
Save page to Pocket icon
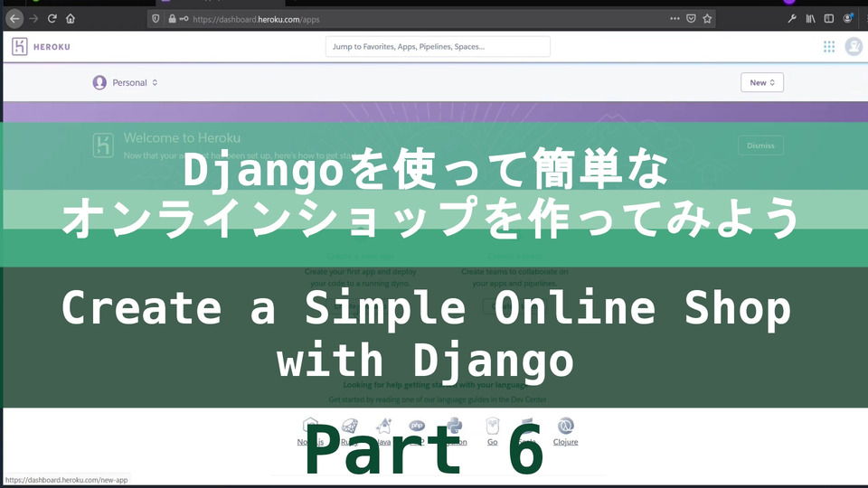691,19
